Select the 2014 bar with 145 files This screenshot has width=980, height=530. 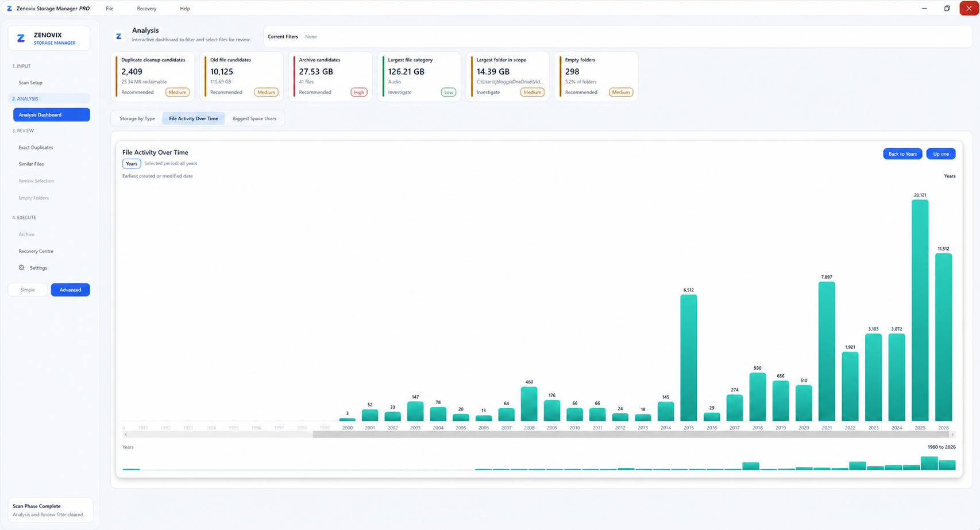click(x=666, y=412)
